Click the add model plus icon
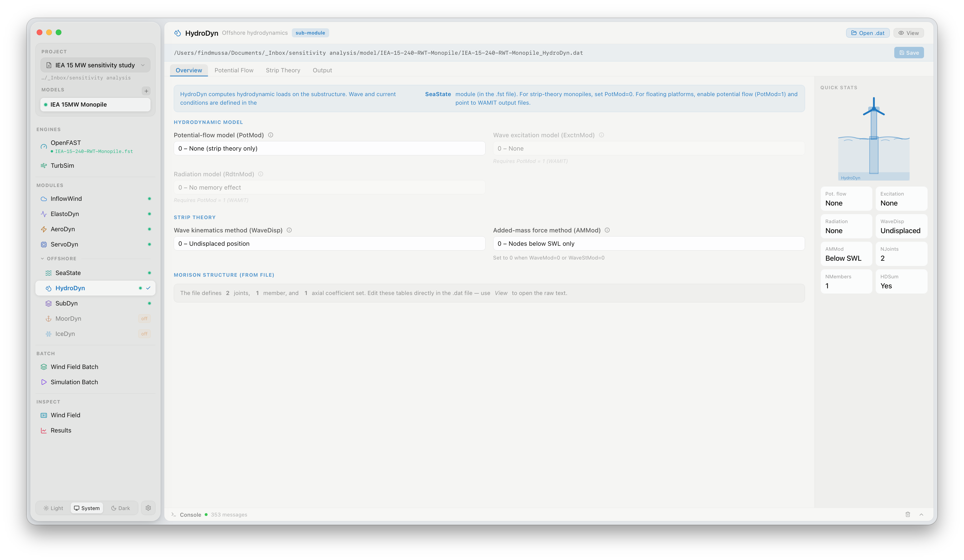The width and height of the screenshot is (964, 560). click(x=146, y=91)
